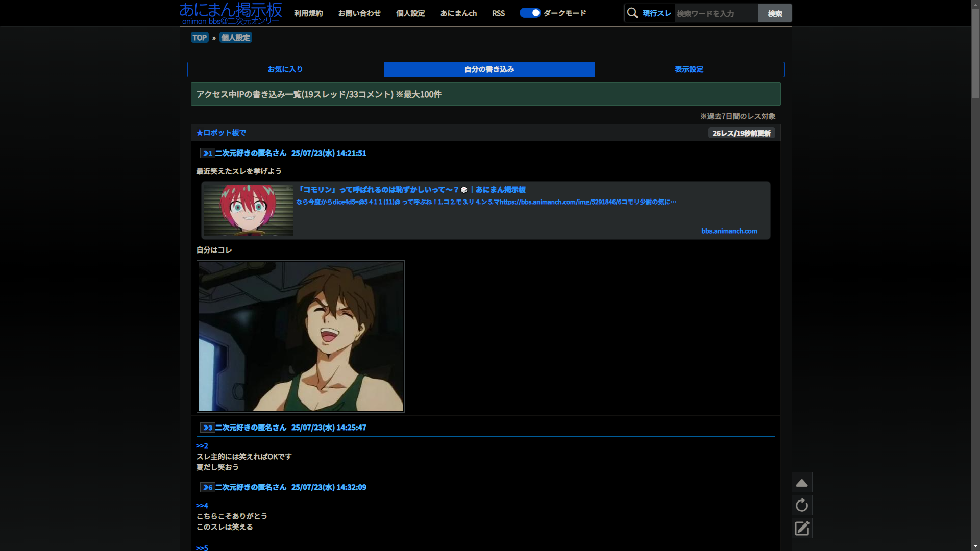Click the ※過去7日間のレス対象 note
Image resolution: width=980 pixels, height=551 pixels.
[x=738, y=116]
